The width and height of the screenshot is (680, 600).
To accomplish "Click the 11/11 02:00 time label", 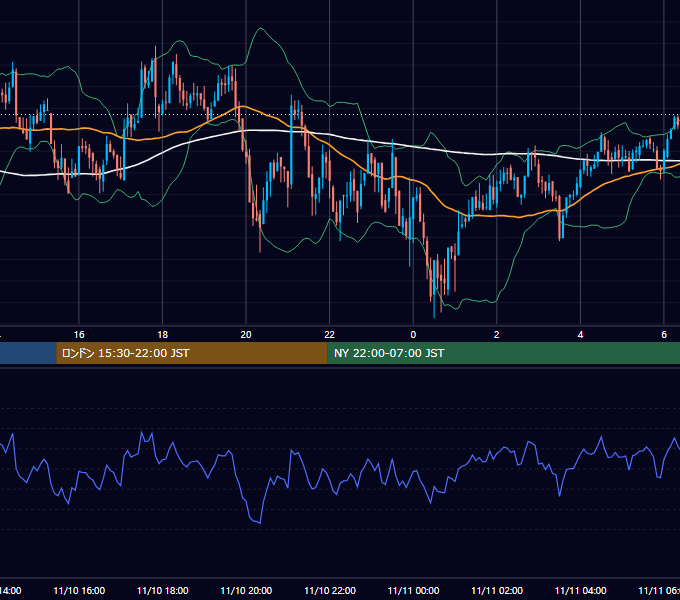I will 497,590.
